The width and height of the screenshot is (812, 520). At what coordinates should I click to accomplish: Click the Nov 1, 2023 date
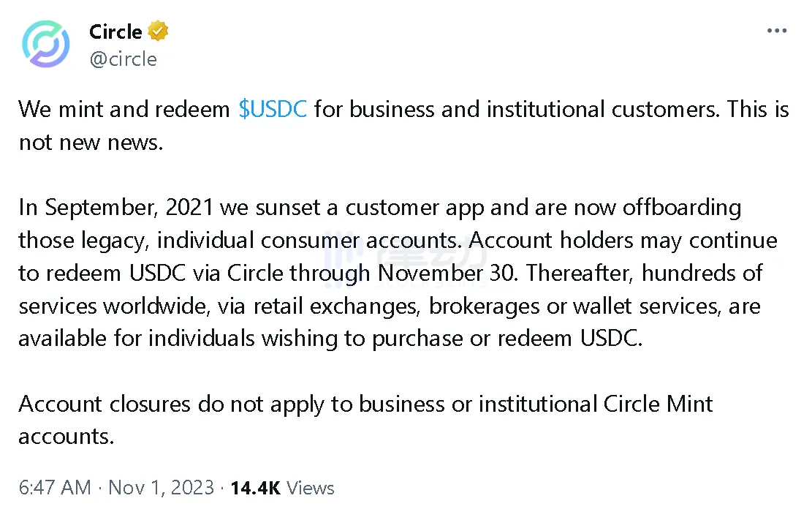pyautogui.click(x=161, y=488)
